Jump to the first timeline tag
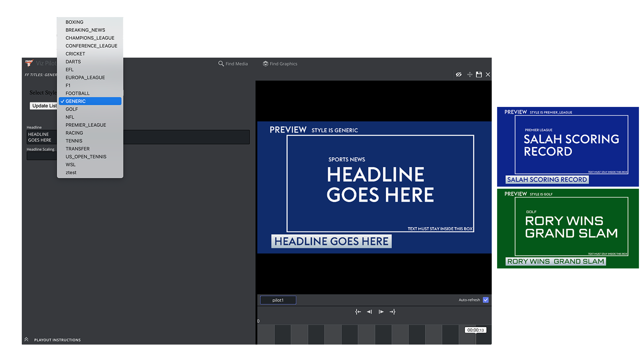The width and height of the screenshot is (644, 362). 358,312
